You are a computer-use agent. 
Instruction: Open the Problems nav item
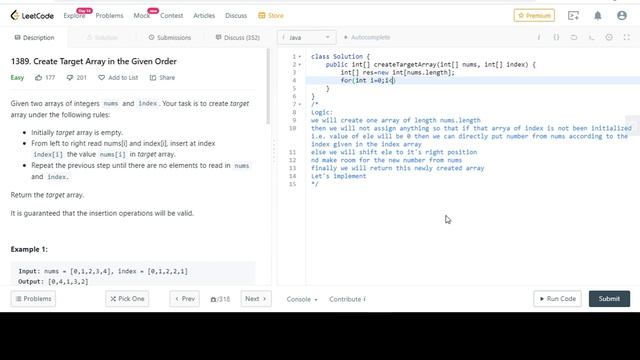[x=109, y=16]
